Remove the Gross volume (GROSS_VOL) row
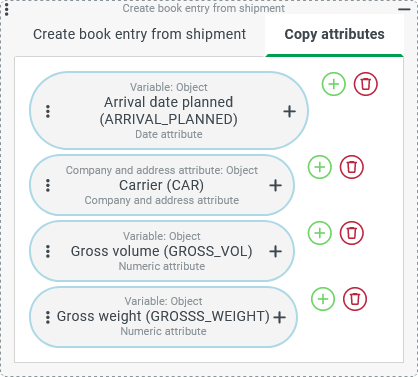This screenshot has width=418, height=377. click(x=352, y=233)
